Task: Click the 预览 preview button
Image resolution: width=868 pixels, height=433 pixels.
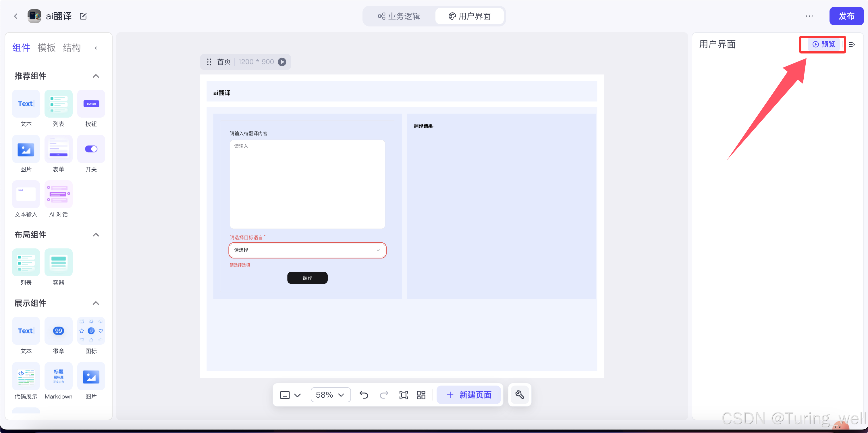Action: 823,45
